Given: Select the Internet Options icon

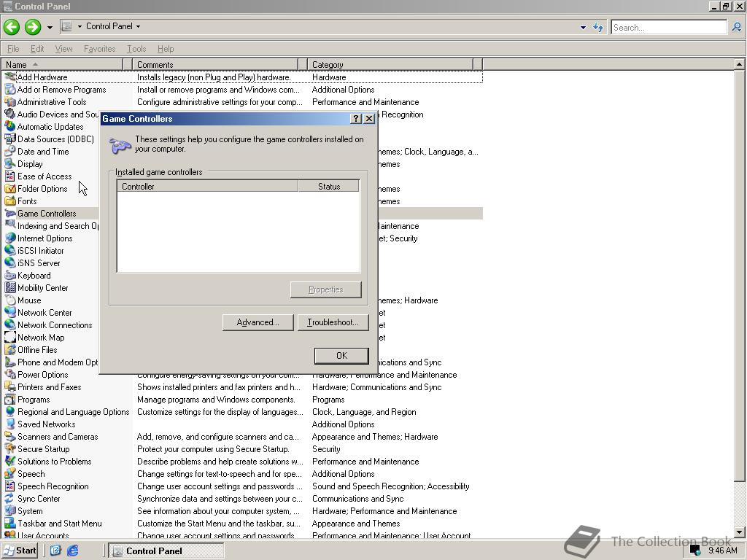Looking at the screenshot, I should (9, 238).
